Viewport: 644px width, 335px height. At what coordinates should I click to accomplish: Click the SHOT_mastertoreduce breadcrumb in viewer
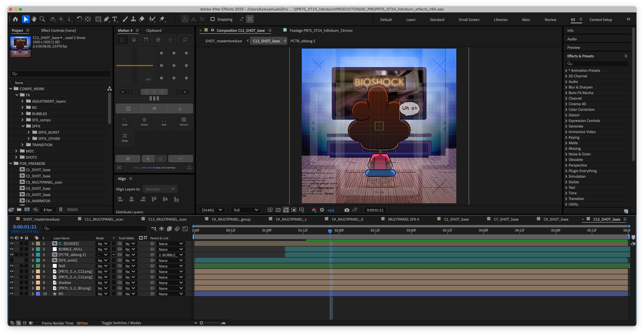pos(224,41)
